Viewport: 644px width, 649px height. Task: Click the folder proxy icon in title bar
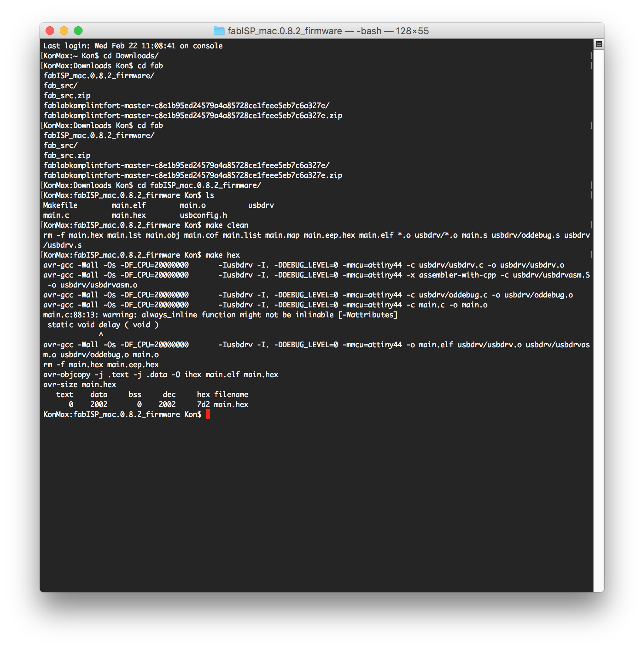(219, 31)
